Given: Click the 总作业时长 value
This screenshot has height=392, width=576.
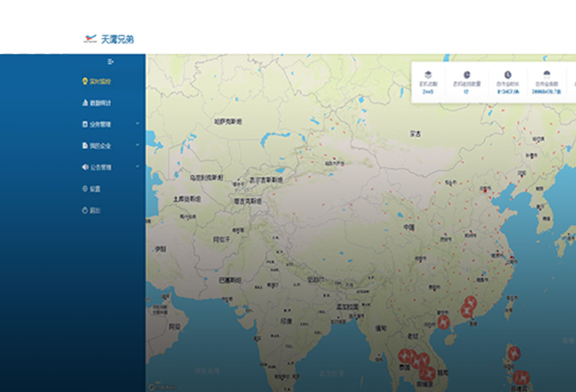Looking at the screenshot, I should pos(508,91).
